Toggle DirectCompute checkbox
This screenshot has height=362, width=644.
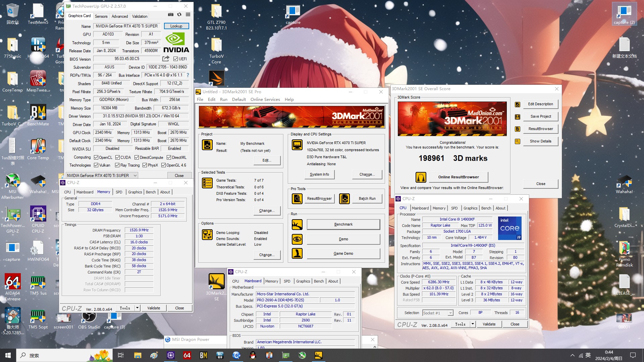137,157
